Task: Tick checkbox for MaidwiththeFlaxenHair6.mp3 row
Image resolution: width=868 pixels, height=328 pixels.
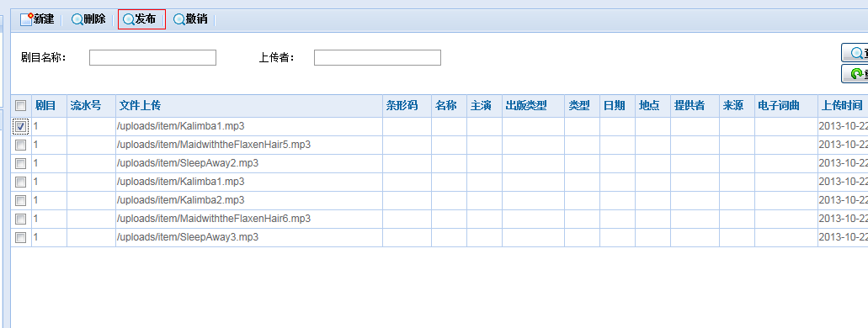Action: tap(20, 219)
